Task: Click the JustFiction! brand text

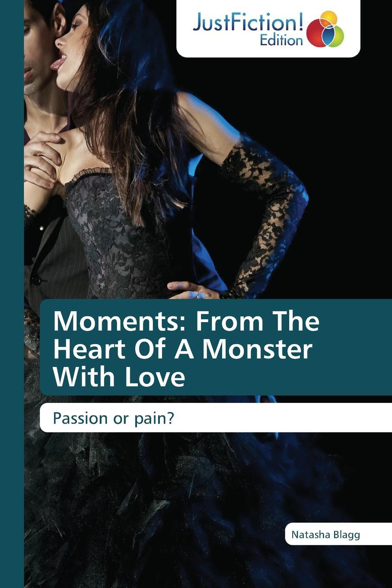Action: (x=248, y=22)
